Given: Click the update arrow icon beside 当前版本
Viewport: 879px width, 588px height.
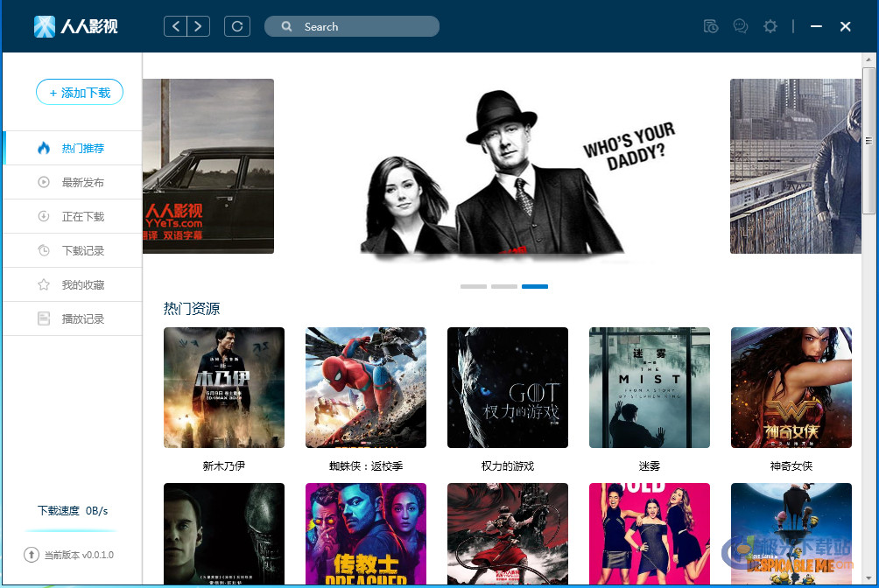Looking at the screenshot, I should pos(32,555).
